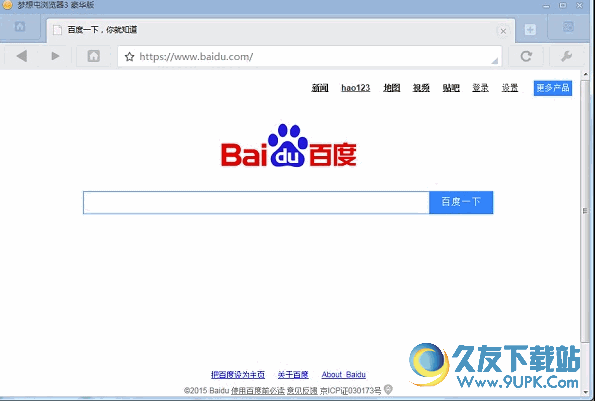Click the About Baidu footer link

343,375
